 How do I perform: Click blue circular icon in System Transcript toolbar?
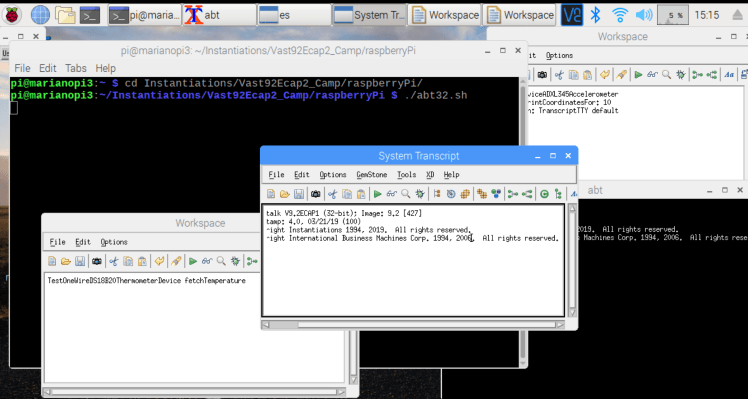coord(451,194)
